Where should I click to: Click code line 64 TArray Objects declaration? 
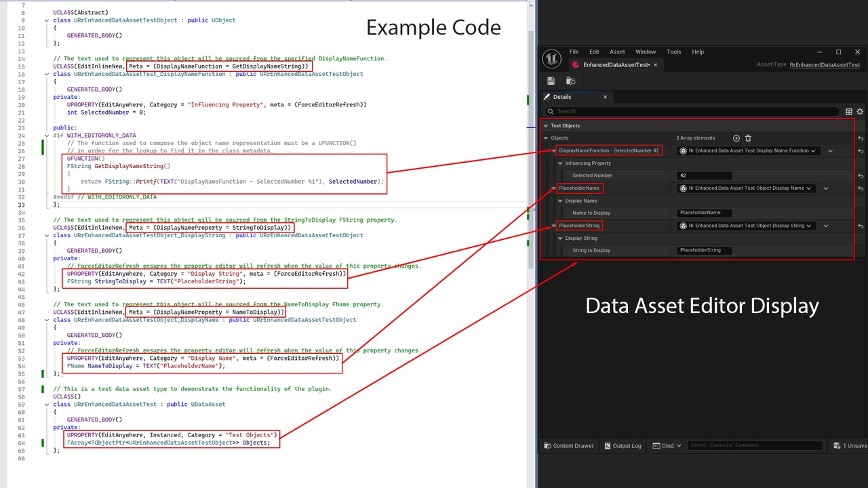point(168,443)
